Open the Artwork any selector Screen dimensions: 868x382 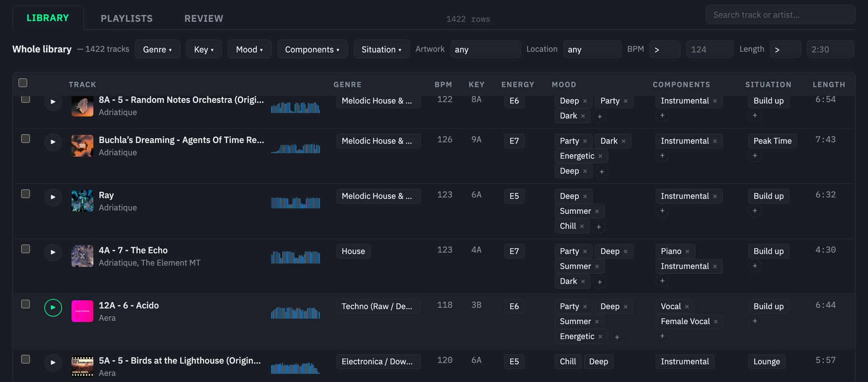[486, 49]
